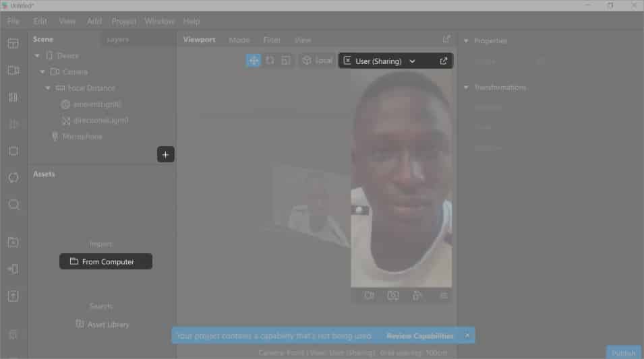Screen dimensions: 644x359
Task: Collapse the Device tree node
Action: [37, 56]
